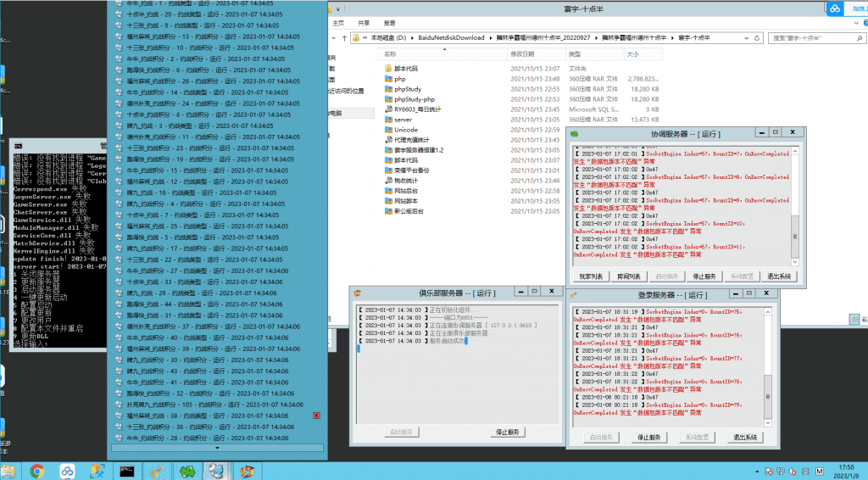Sort files by 修改日期 column header
868x480 pixels.
536,54
